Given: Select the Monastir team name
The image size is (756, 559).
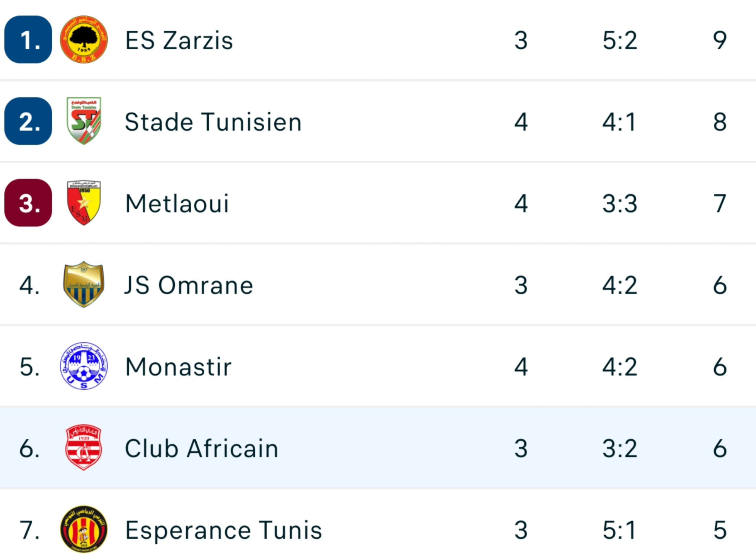Looking at the screenshot, I should (178, 367).
